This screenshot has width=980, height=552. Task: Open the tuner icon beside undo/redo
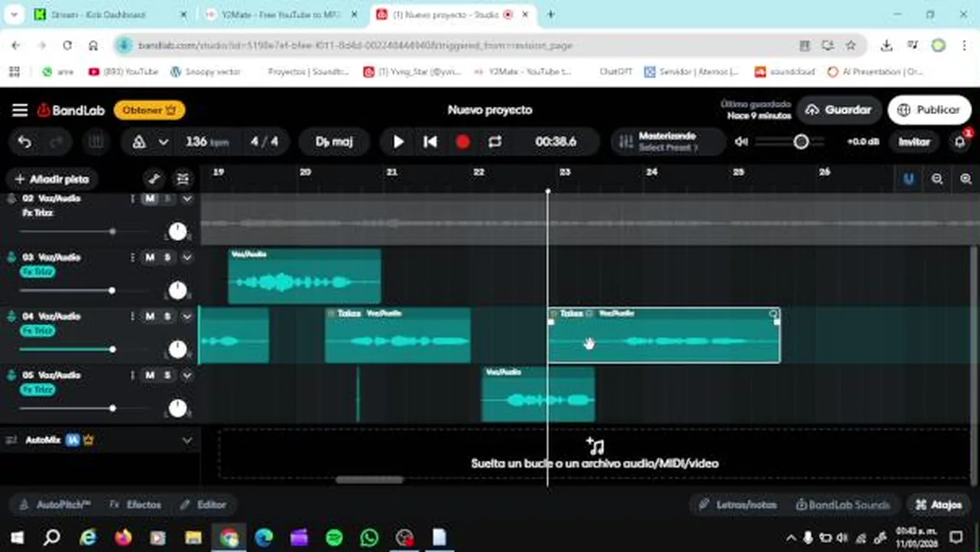(97, 142)
